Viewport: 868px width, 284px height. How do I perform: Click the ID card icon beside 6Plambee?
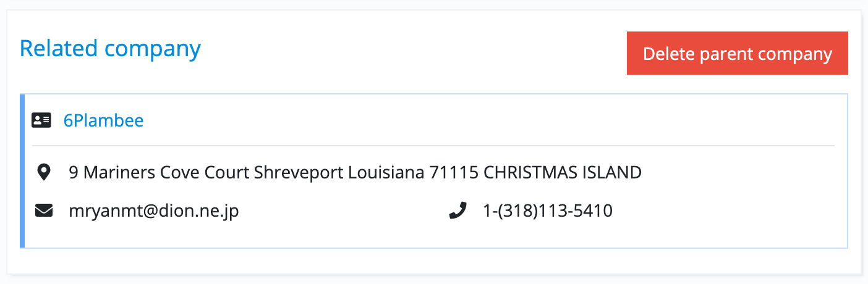point(41,120)
